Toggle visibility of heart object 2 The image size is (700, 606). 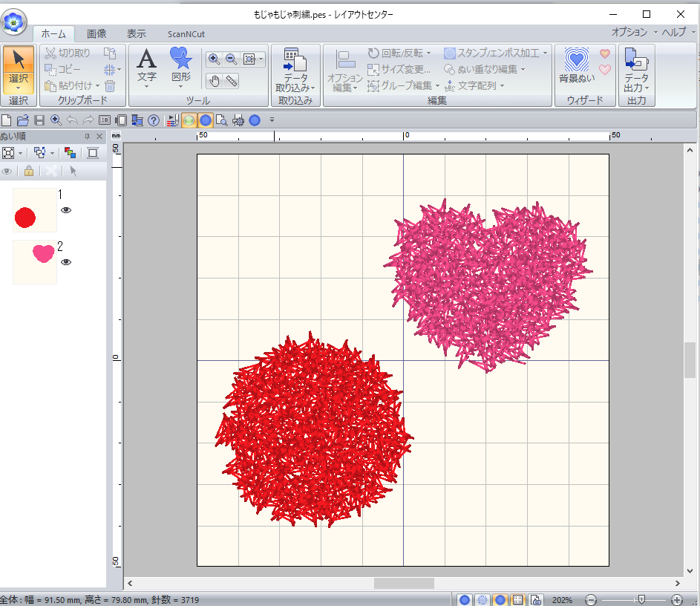pos(66,261)
